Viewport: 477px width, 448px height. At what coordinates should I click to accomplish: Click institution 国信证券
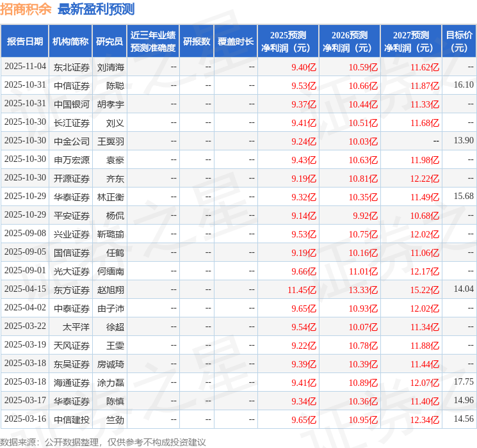point(72,253)
